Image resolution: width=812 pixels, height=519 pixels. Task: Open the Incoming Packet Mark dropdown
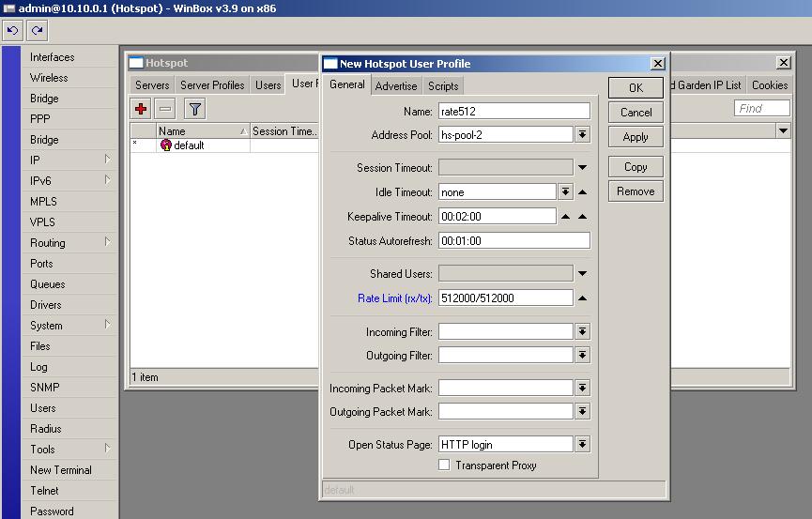tap(582, 388)
